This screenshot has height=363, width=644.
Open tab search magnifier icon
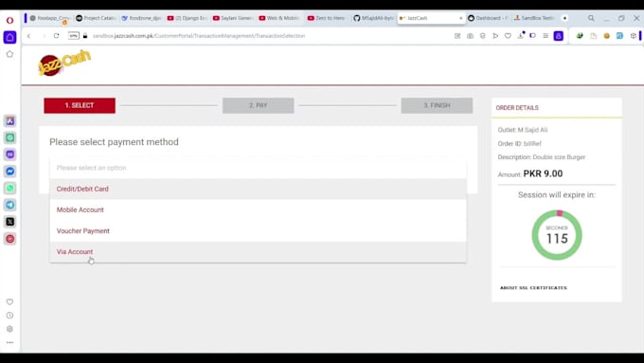(x=591, y=18)
